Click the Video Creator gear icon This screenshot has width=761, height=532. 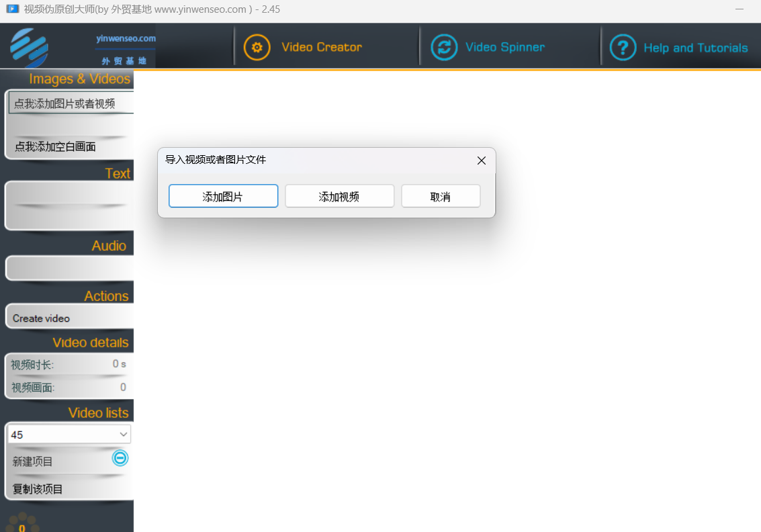click(257, 48)
